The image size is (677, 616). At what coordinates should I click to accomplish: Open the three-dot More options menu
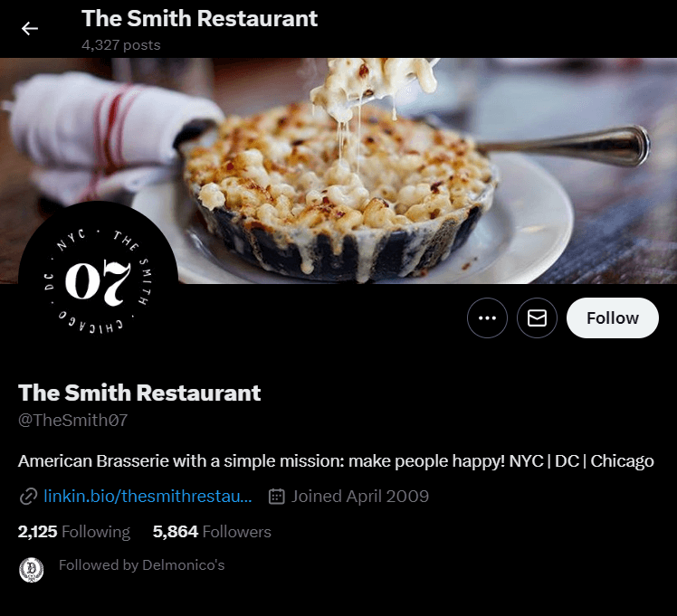pos(487,317)
